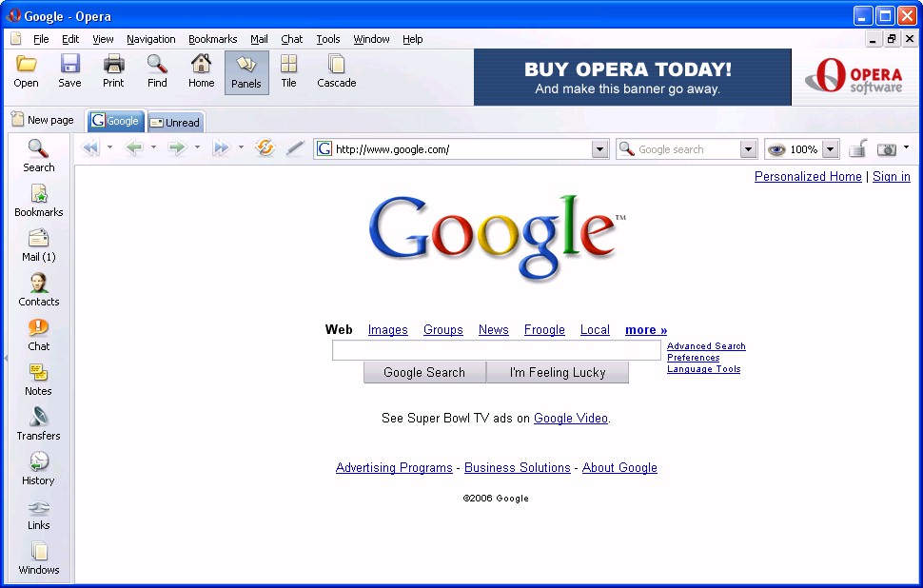Expand the Forward history dropdown arrow
This screenshot has width=923, height=588.
pos(197,147)
